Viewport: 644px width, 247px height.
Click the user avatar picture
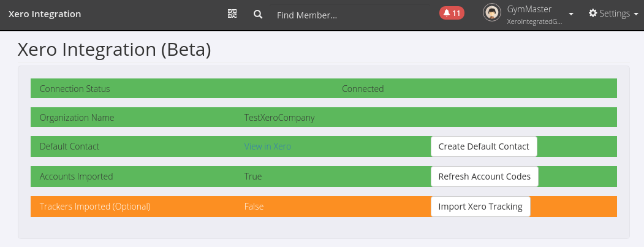click(492, 13)
